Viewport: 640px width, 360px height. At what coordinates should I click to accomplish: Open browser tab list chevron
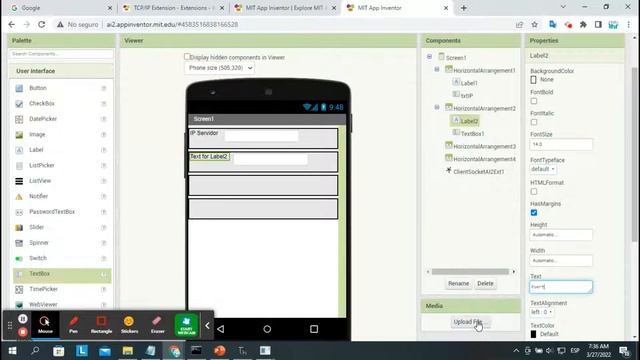pos(563,7)
